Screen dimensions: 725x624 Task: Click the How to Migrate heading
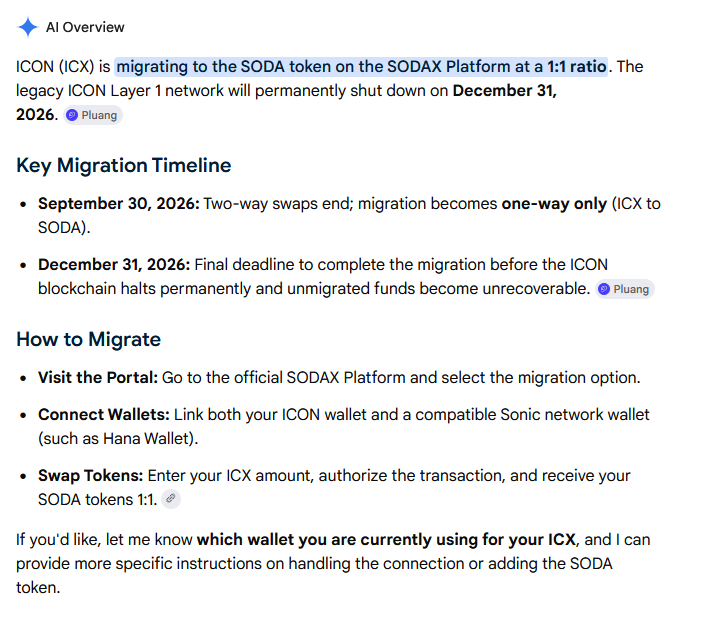pyautogui.click(x=88, y=339)
